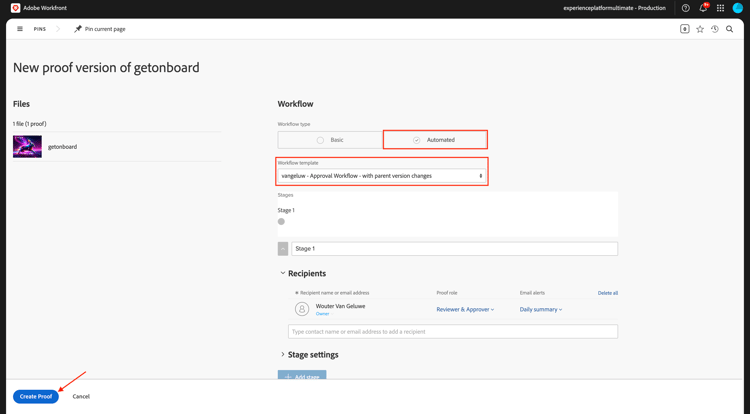Click the Adobe Workfront logo icon
750x414 pixels.
pos(15,8)
